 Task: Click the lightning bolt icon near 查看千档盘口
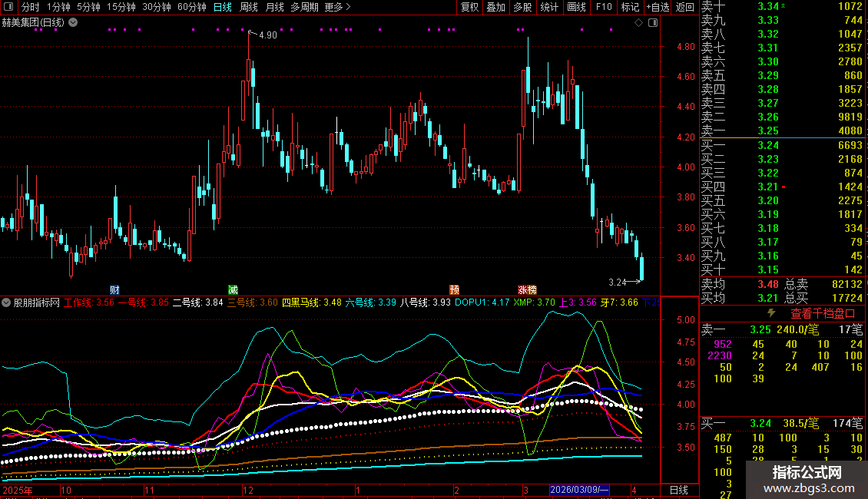772,313
